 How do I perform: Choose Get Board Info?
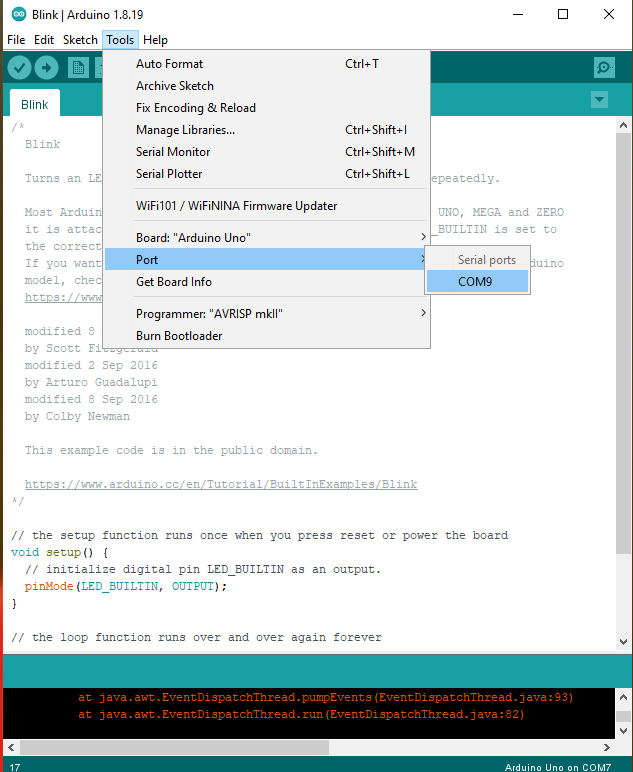pyautogui.click(x=267, y=282)
